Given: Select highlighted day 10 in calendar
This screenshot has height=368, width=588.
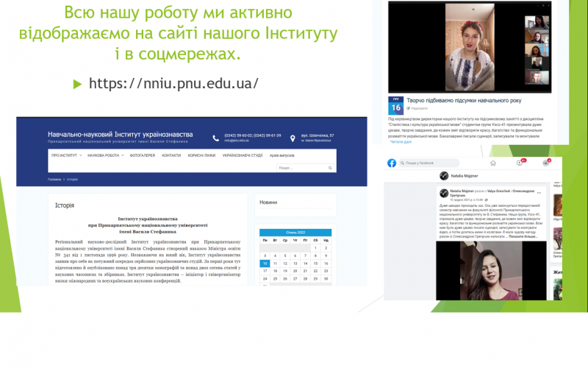Looking at the screenshot, I should (x=265, y=263).
